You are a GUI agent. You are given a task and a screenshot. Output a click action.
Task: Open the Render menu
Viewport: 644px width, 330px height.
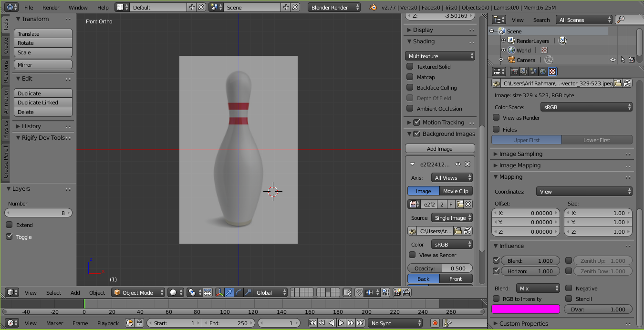(51, 8)
